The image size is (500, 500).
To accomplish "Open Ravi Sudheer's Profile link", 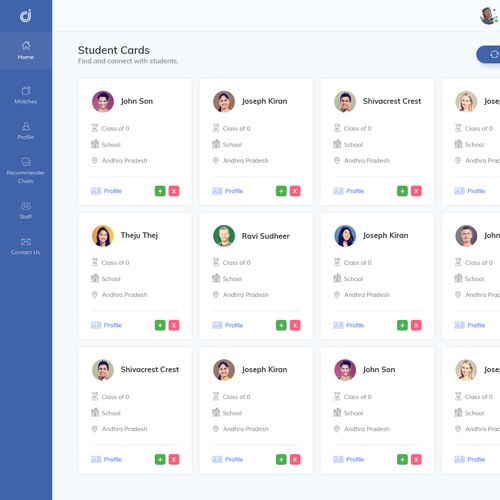I will (x=228, y=325).
